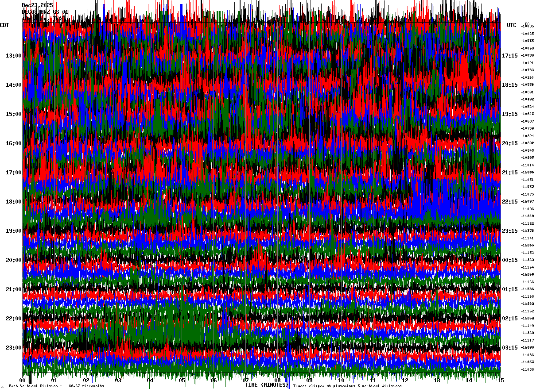Click the 'Each Vertical Division' scale note
This screenshot has width=536, height=392.
point(57,386)
